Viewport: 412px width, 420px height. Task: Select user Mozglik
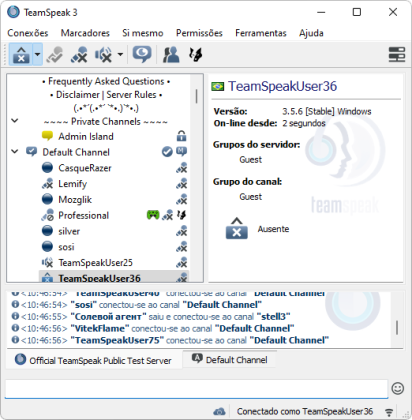[75, 200]
